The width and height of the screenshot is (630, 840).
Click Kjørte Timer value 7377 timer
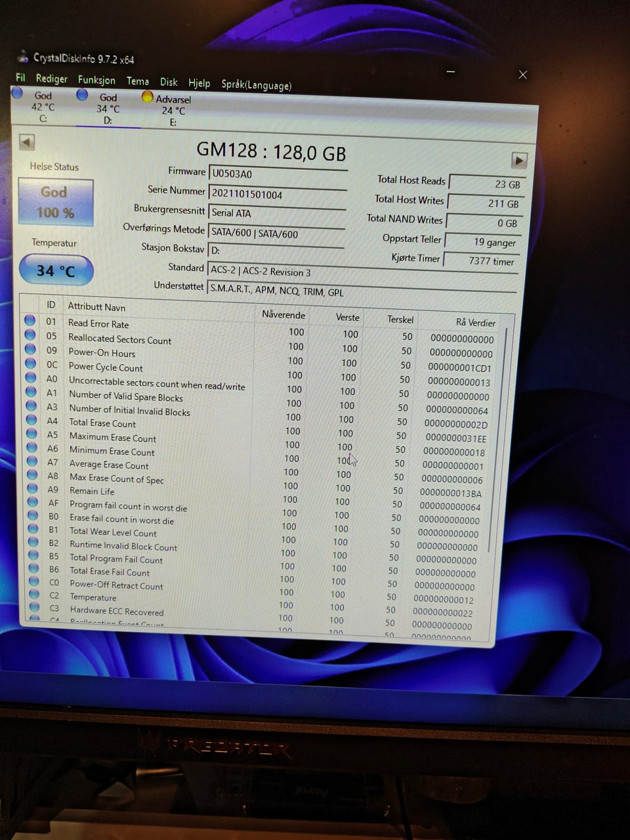click(481, 261)
